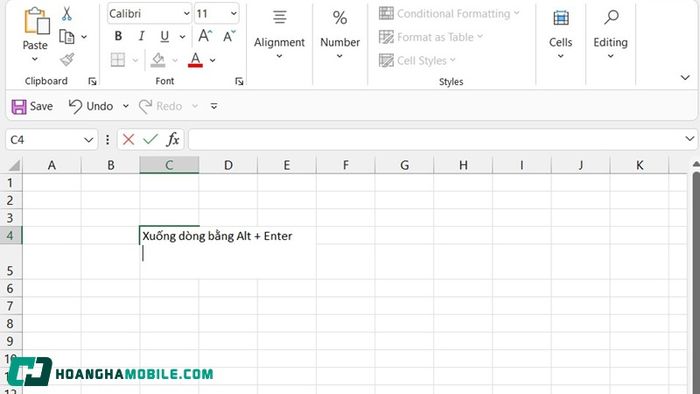Toggle Underline formatting
The width and height of the screenshot is (700, 394).
click(x=165, y=36)
